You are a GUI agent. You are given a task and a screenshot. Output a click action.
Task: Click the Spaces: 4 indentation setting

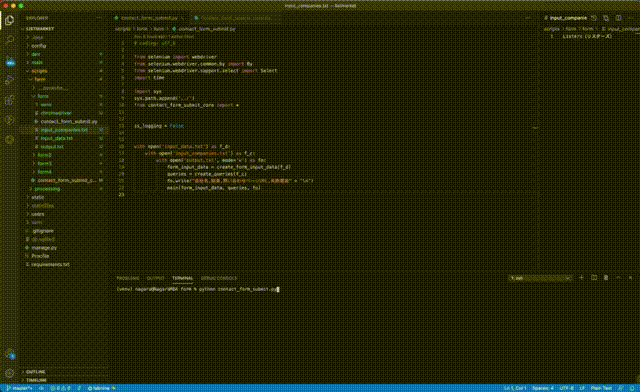543,388
